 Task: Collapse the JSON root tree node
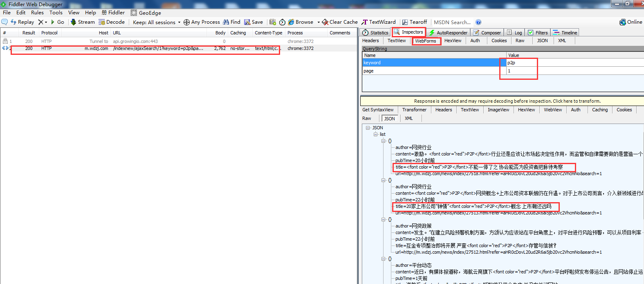coord(368,128)
